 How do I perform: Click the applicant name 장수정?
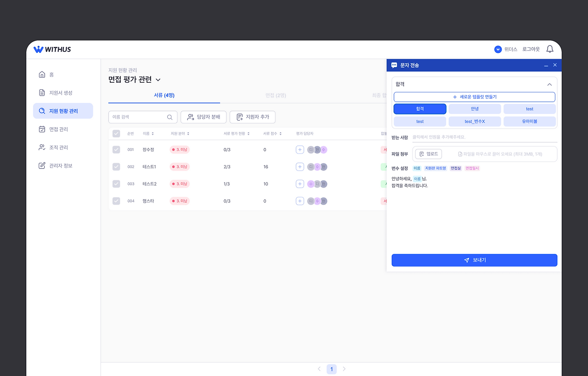coord(148,150)
